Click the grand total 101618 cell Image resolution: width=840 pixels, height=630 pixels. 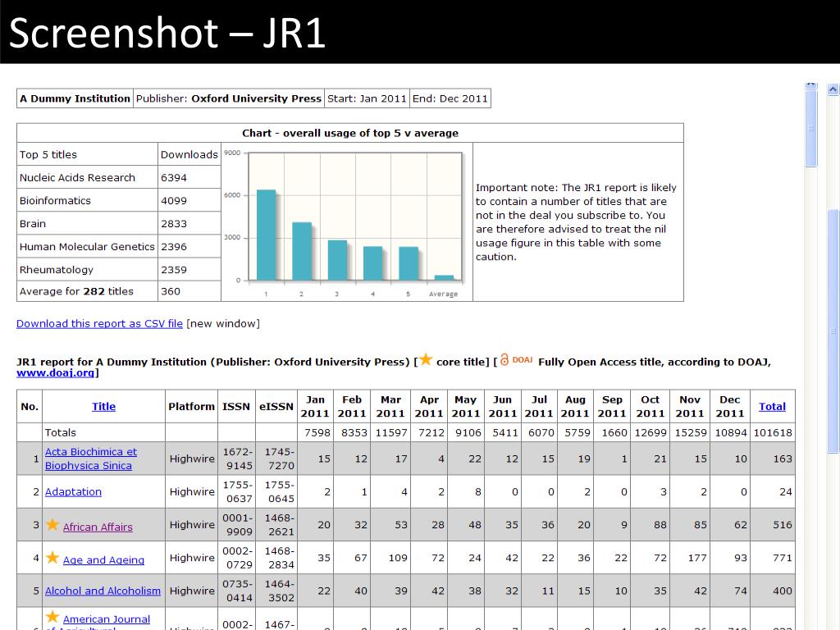point(773,432)
